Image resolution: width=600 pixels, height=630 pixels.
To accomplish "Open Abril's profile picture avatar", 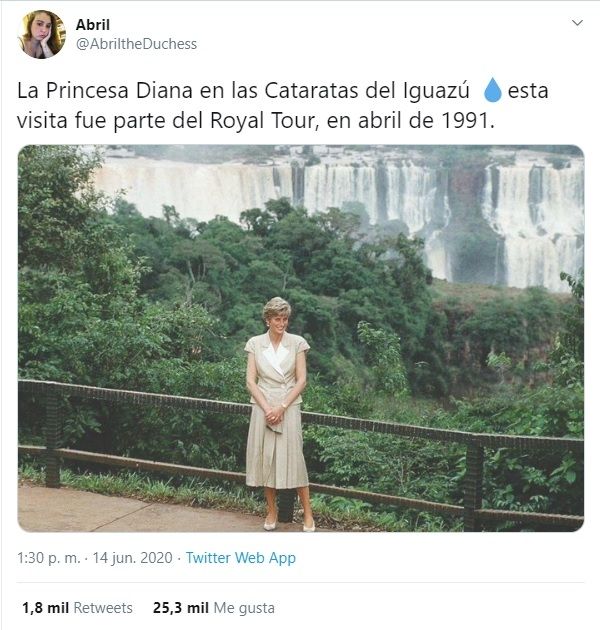I will click(x=41, y=34).
